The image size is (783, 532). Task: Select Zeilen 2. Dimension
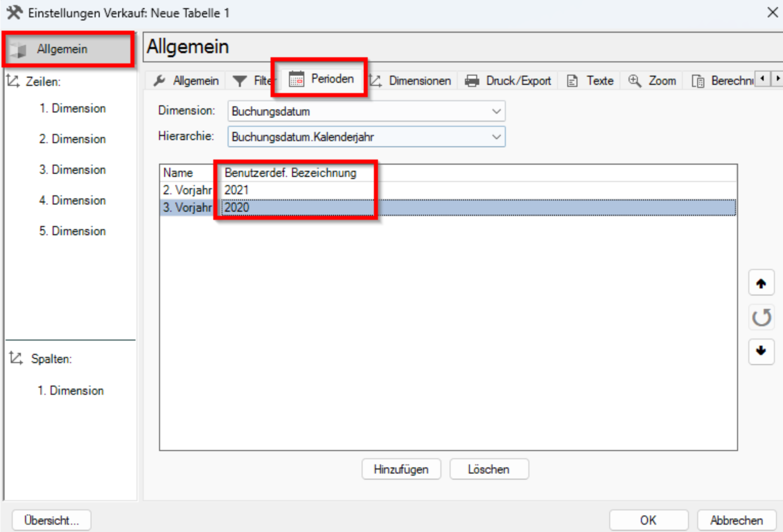click(72, 139)
